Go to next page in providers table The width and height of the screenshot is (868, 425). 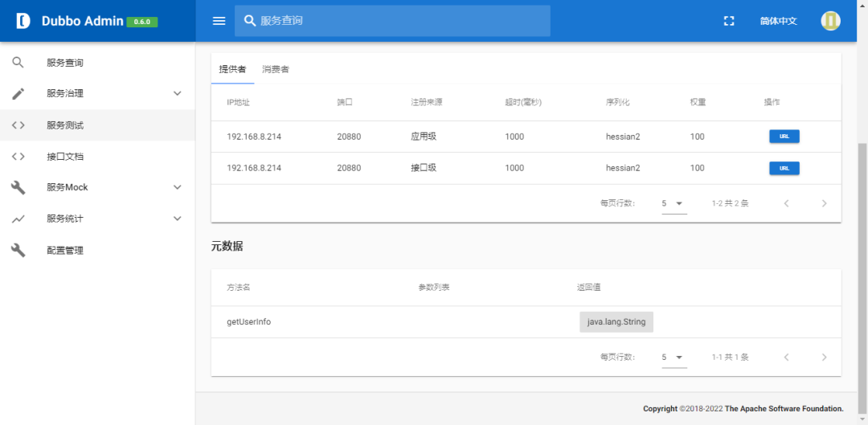coord(825,203)
